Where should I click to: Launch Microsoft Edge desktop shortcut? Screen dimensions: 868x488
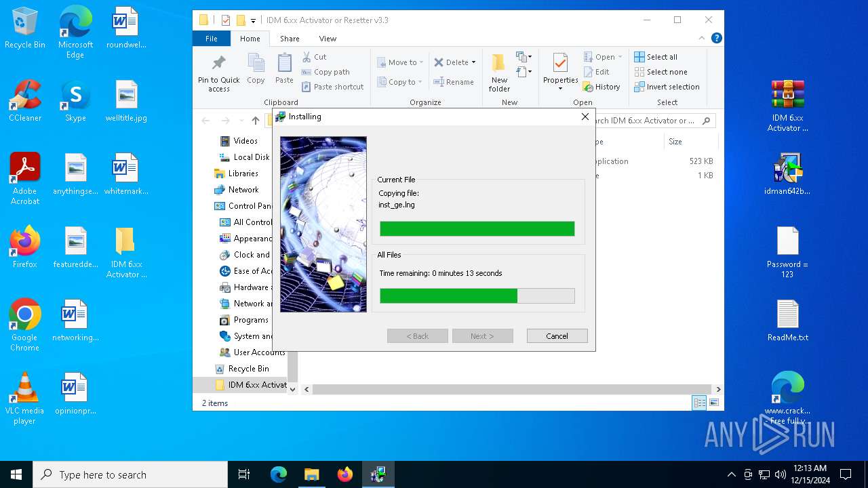click(75, 33)
